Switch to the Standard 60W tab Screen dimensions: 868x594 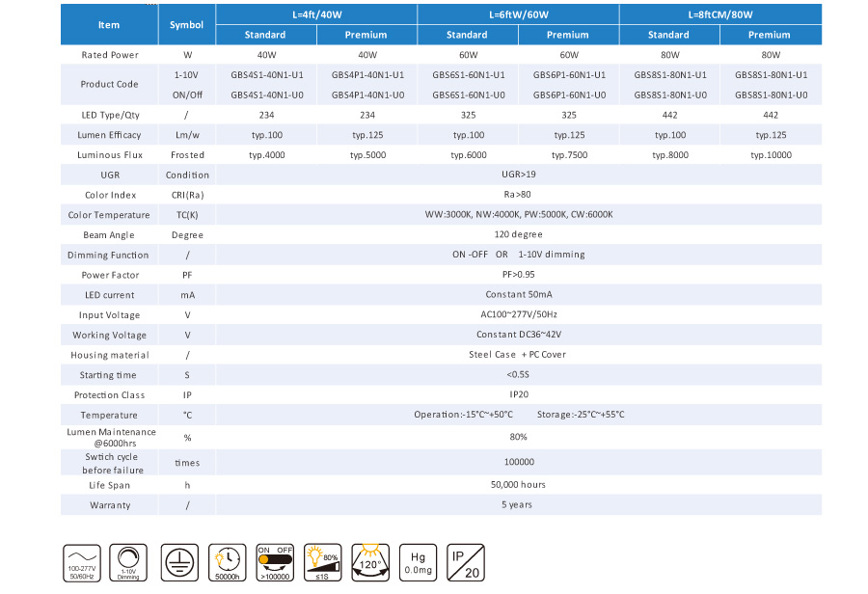[x=467, y=34]
